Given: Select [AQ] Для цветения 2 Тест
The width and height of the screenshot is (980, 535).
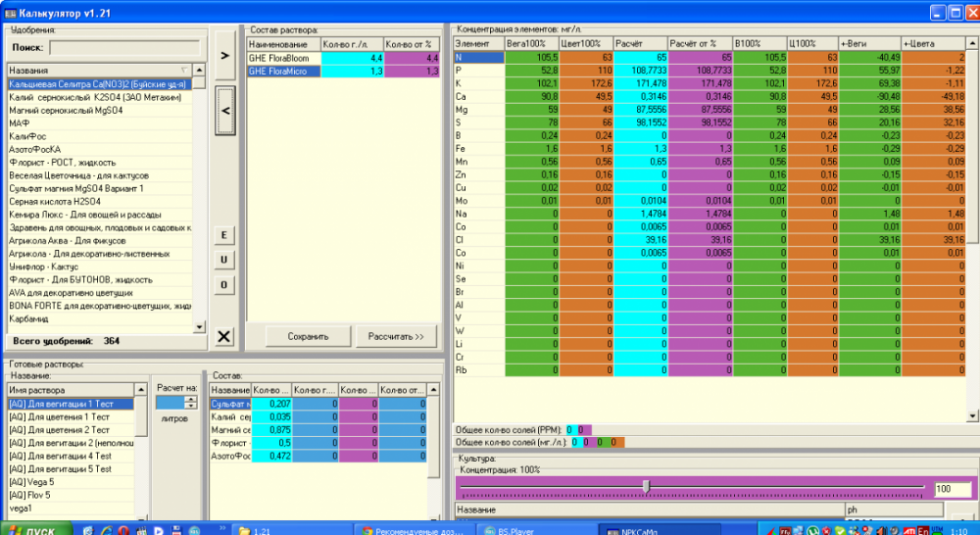Looking at the screenshot, I should (x=71, y=430).
